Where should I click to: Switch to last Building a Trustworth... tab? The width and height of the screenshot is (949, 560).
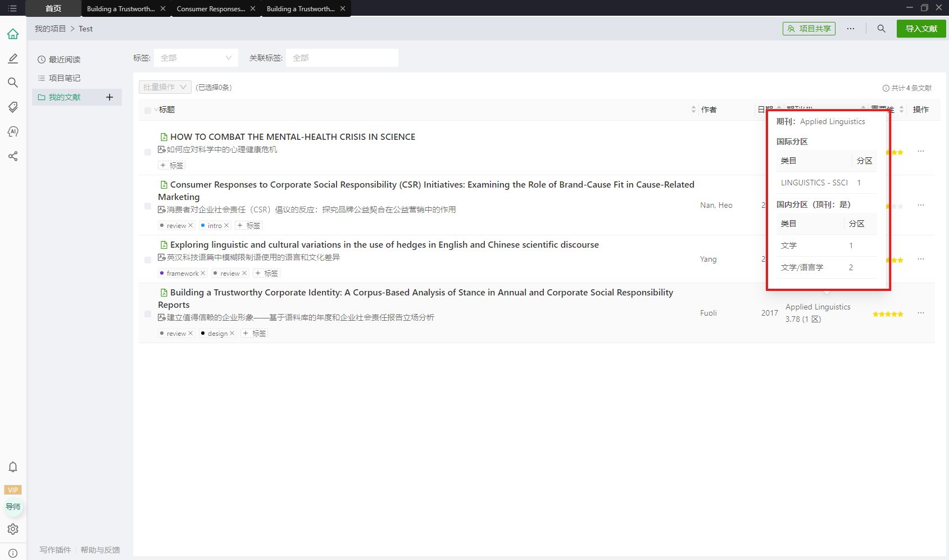pos(301,8)
